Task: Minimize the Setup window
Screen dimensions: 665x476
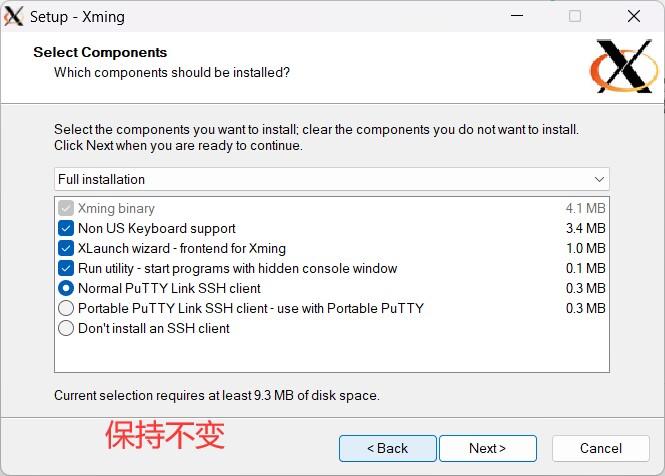Action: [517, 16]
